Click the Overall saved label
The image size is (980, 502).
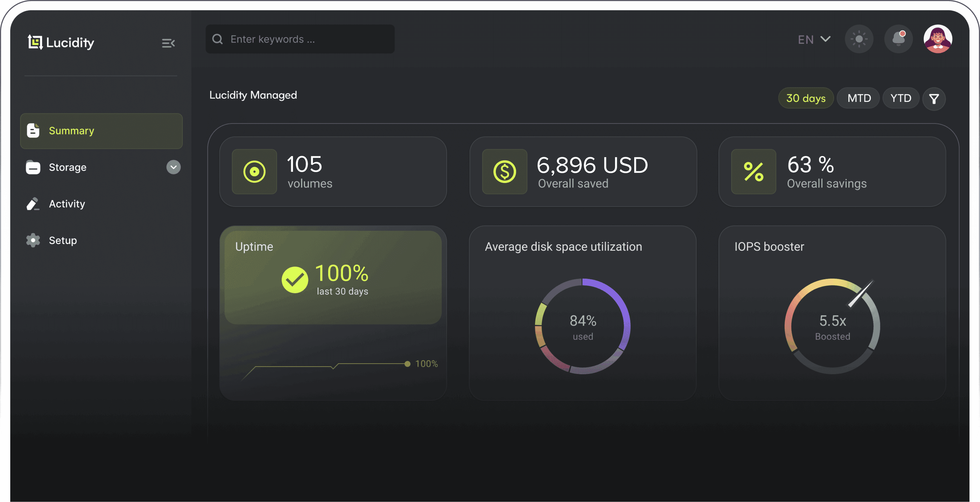573,184
